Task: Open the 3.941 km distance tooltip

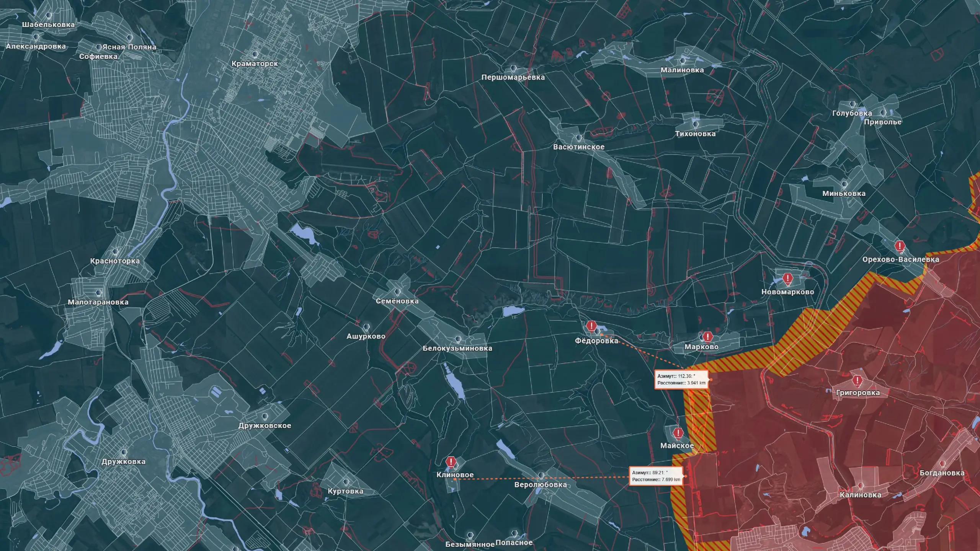Action: pyautogui.click(x=681, y=380)
